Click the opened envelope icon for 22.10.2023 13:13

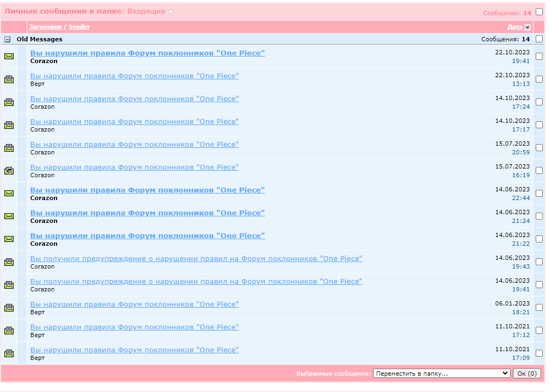coord(9,79)
